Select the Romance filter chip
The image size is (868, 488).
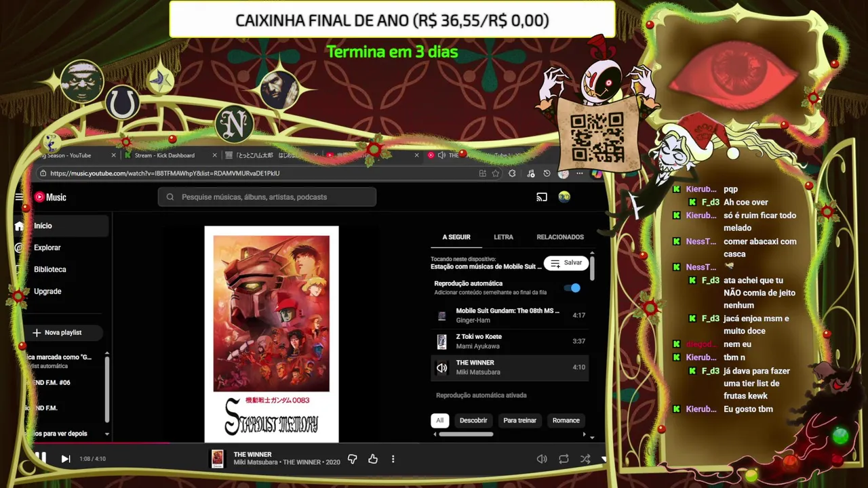566,420
